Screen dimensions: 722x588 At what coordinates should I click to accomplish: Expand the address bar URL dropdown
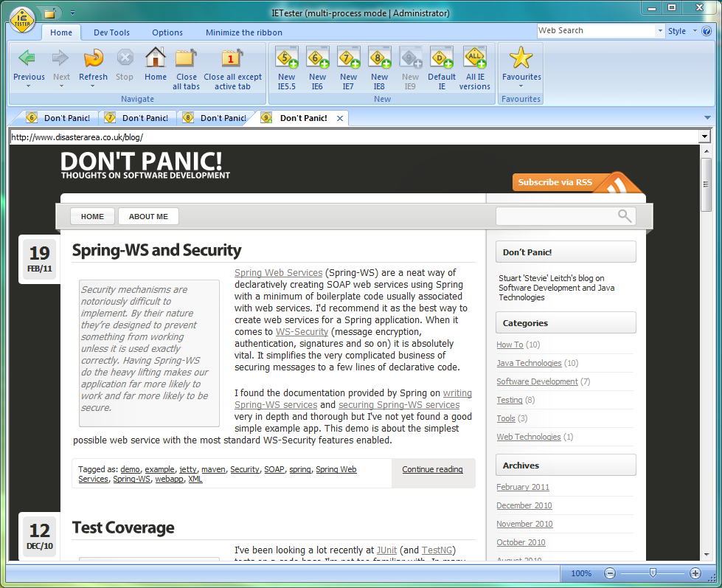tap(704, 136)
